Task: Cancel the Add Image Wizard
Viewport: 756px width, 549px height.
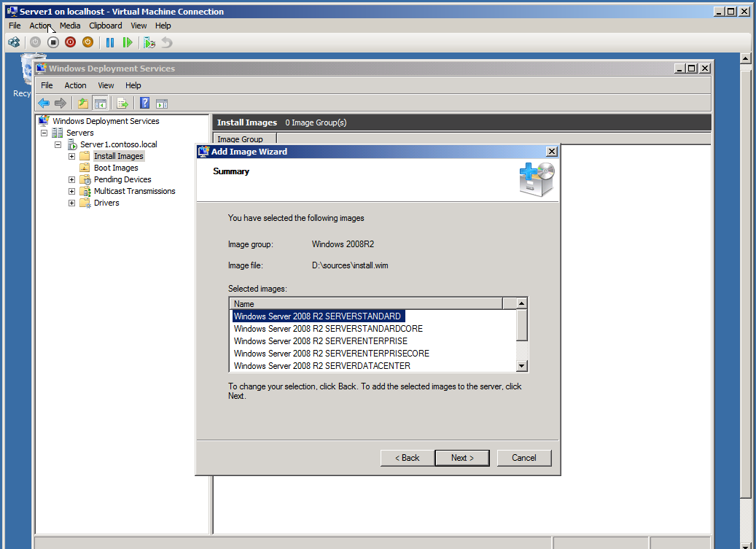Action: coord(524,458)
